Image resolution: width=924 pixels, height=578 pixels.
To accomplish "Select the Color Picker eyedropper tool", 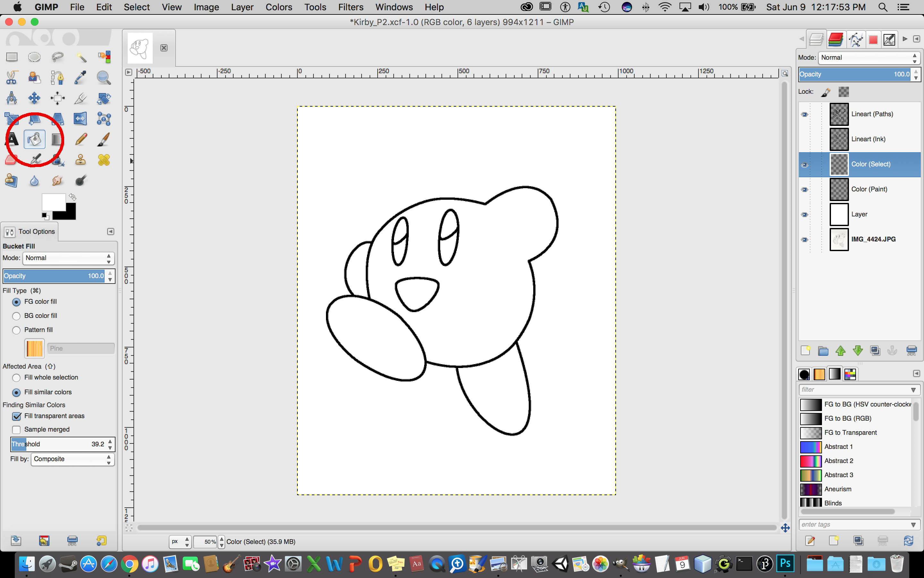I will [81, 78].
